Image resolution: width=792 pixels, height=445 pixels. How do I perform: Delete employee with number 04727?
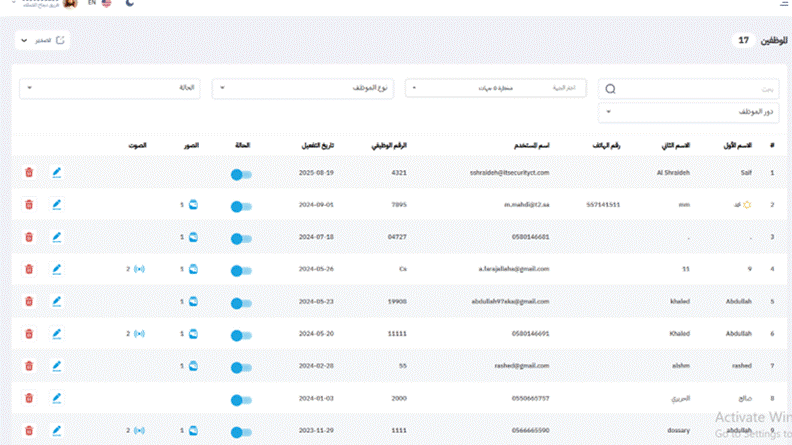tap(29, 237)
